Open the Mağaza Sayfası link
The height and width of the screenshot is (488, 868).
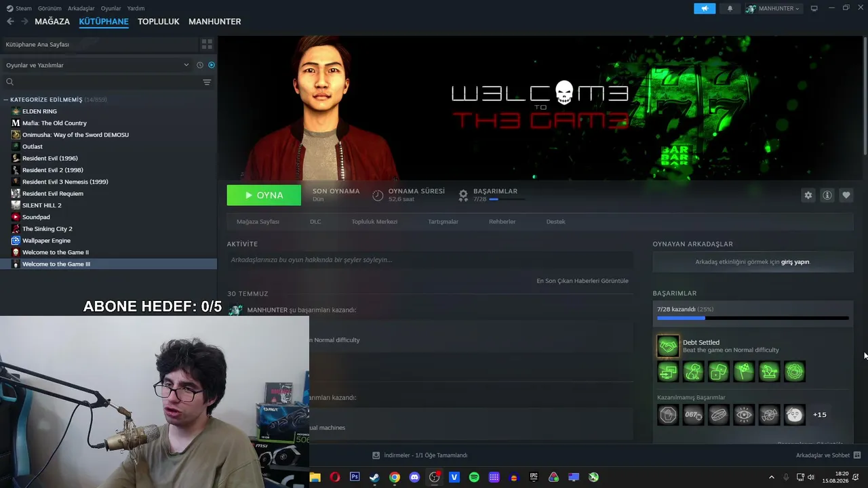point(258,222)
